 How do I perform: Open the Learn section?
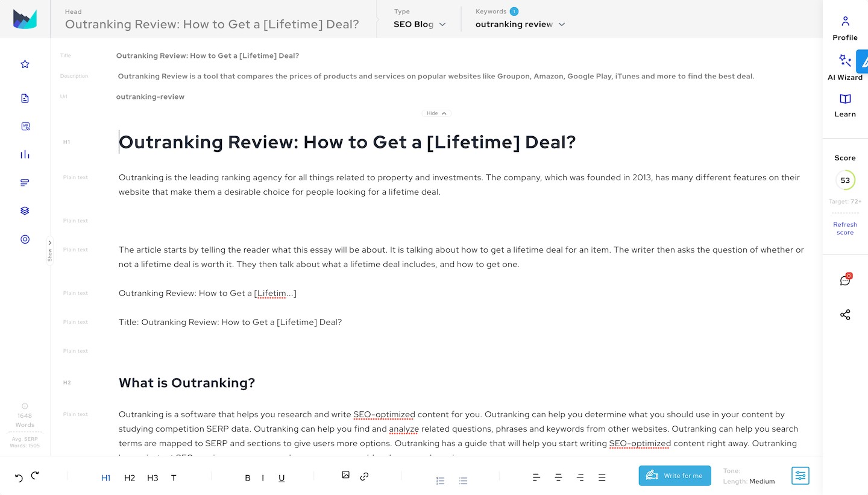845,106
